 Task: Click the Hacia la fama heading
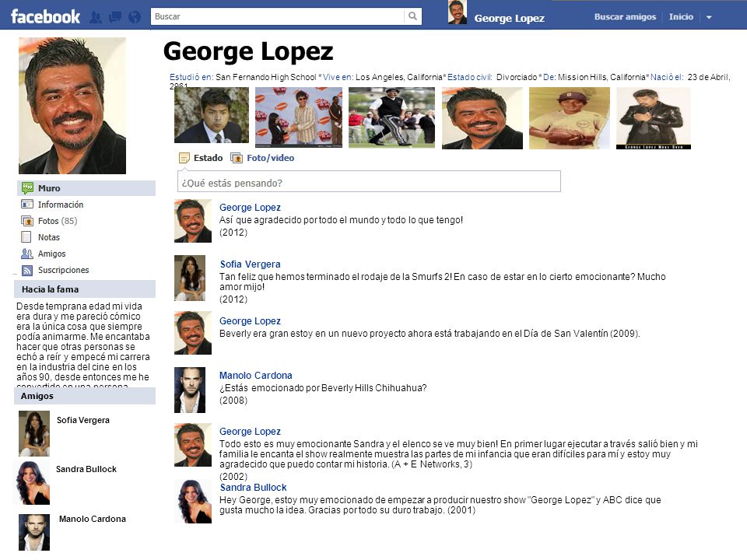50,289
